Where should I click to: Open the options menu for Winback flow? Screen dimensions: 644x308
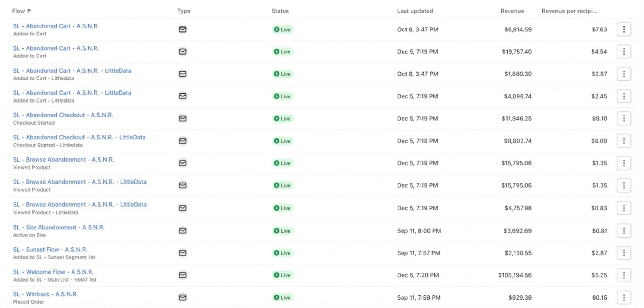coord(624,297)
